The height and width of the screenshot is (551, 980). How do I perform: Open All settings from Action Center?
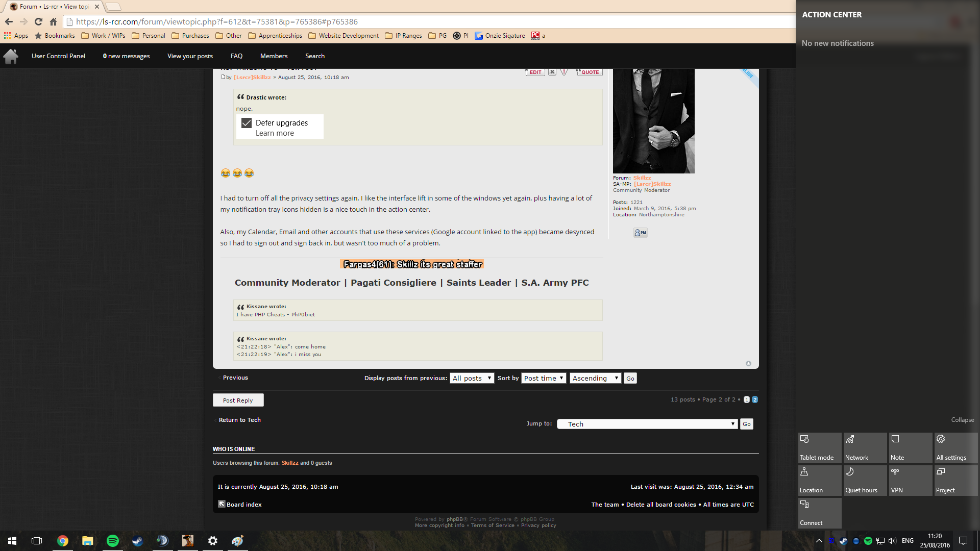pyautogui.click(x=956, y=448)
